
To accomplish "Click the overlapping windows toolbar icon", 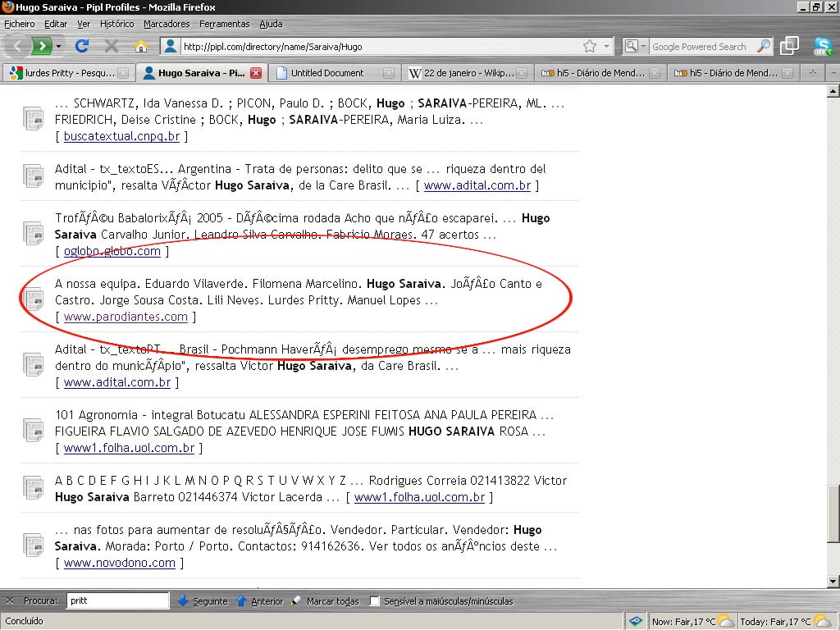I will (x=789, y=46).
